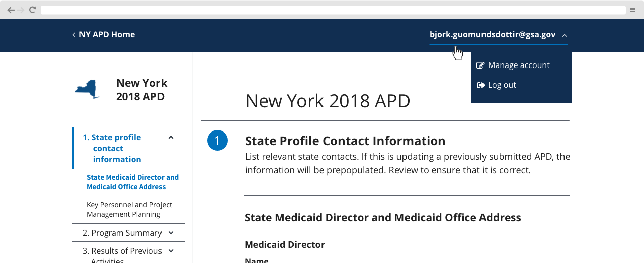Collapse State profile contact information section

coord(171,137)
